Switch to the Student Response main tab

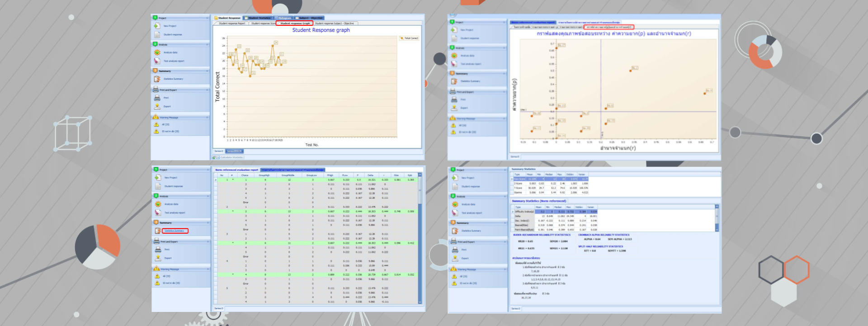(228, 18)
